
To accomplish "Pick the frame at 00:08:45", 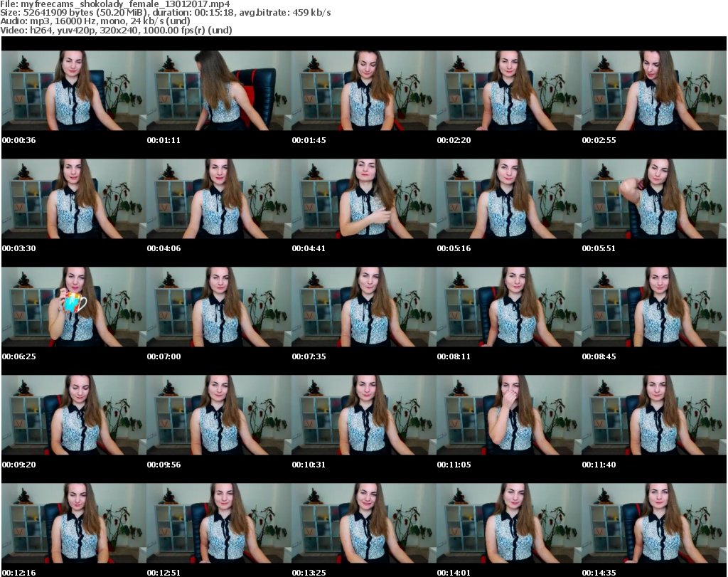I will (654, 307).
